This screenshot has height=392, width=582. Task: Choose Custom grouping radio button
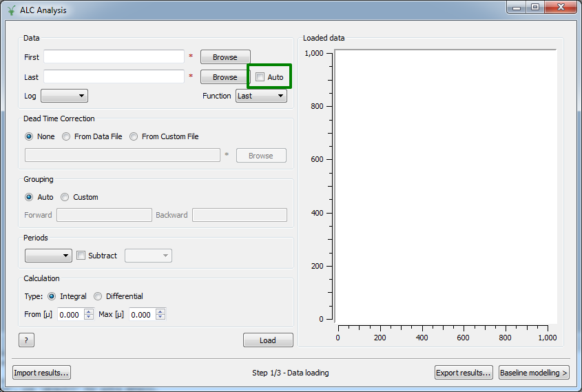tap(65, 197)
